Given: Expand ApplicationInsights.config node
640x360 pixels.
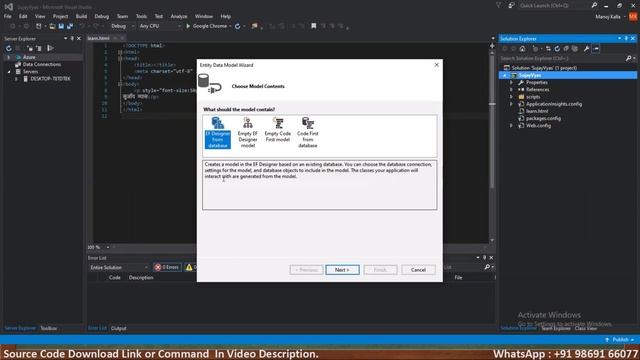Looking at the screenshot, I should tap(511, 104).
